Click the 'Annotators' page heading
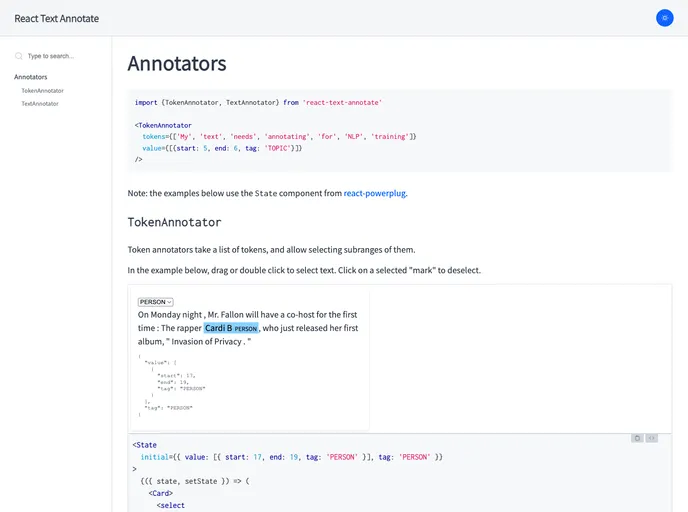The width and height of the screenshot is (688, 512). click(x=177, y=64)
